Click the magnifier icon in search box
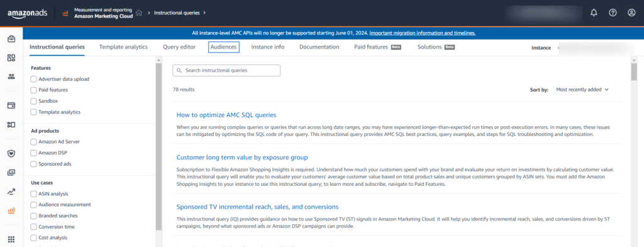The width and height of the screenshot is (644, 247). coord(179,71)
